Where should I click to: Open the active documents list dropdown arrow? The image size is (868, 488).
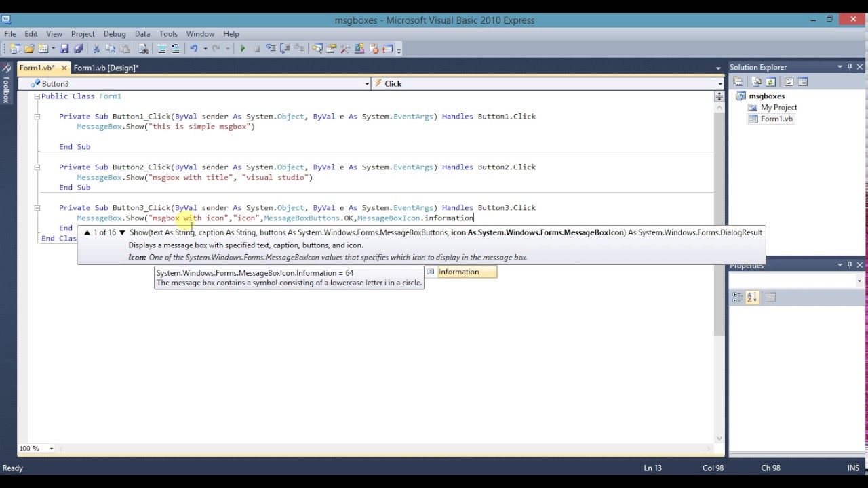(x=718, y=68)
